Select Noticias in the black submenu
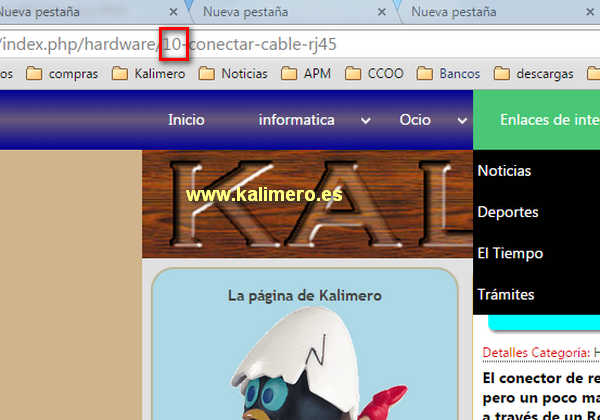 [x=504, y=171]
